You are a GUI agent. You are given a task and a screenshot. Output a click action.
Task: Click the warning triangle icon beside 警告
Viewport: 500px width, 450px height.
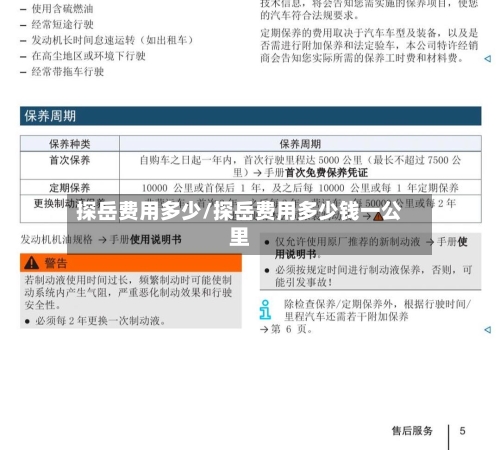click(x=32, y=263)
